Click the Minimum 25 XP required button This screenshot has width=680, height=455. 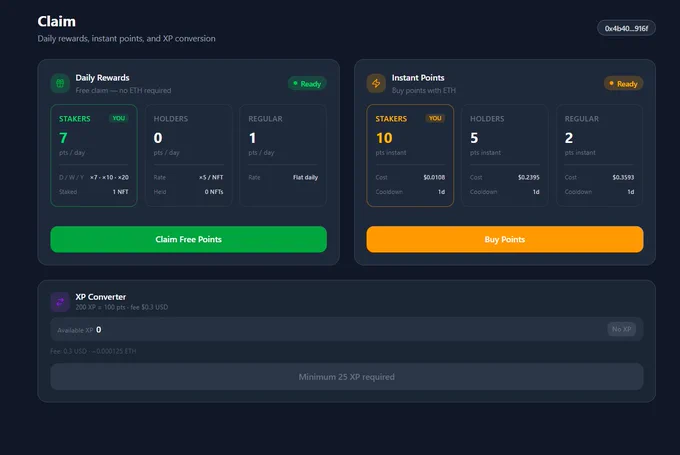pos(347,376)
